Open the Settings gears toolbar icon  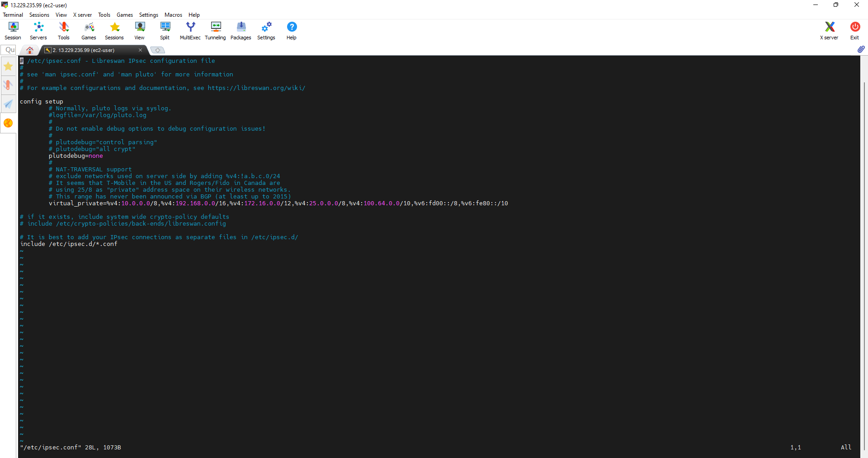pos(266,31)
